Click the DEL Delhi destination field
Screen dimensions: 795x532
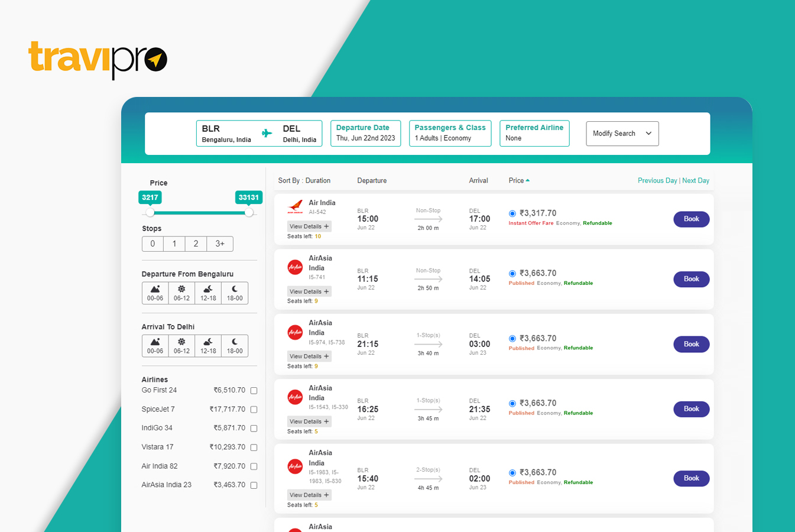(300, 133)
